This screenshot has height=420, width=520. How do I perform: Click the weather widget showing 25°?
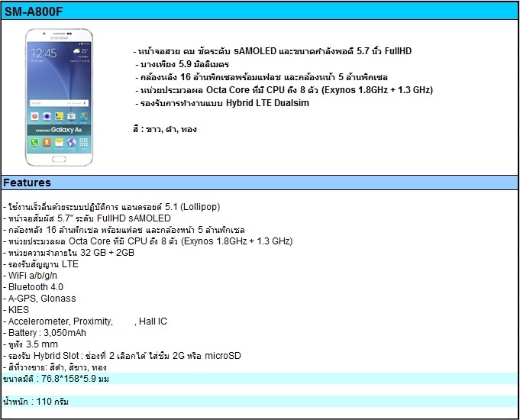pyautogui.click(x=81, y=51)
